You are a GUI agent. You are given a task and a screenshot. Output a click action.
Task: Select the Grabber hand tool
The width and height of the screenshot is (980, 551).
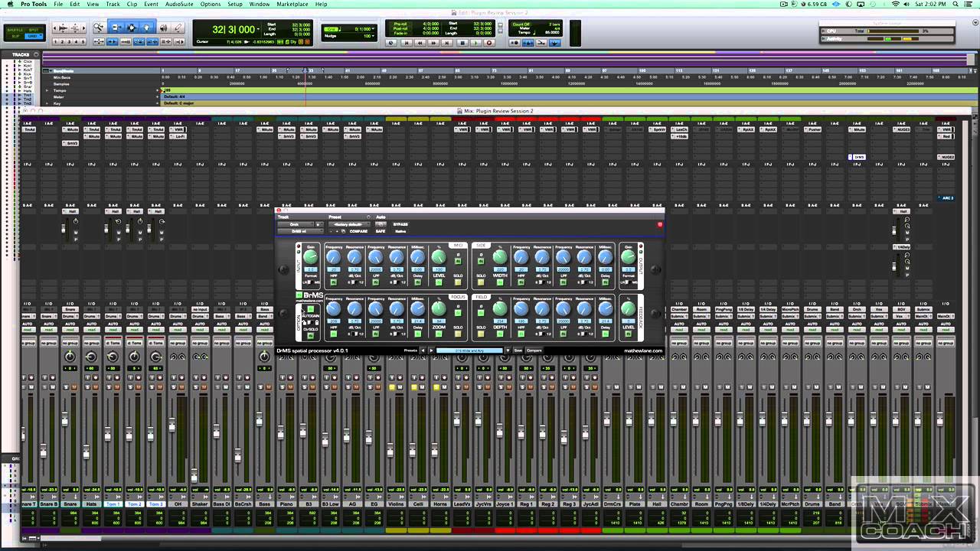146,28
